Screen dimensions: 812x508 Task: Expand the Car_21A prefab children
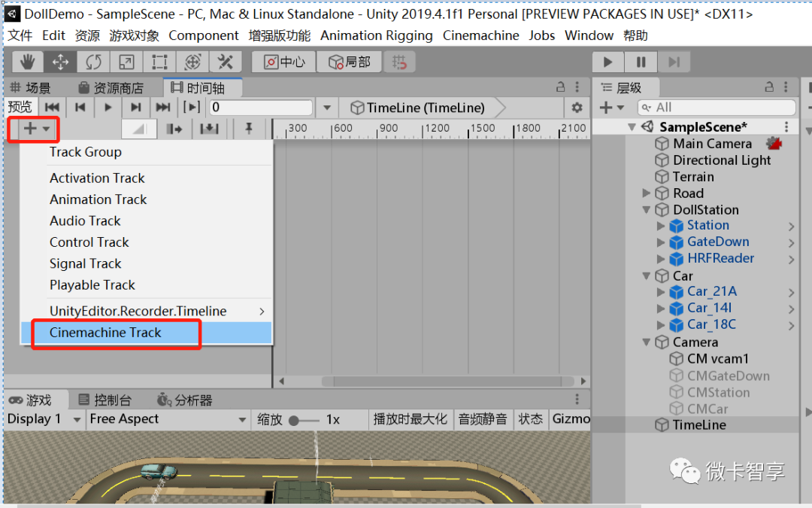point(660,292)
